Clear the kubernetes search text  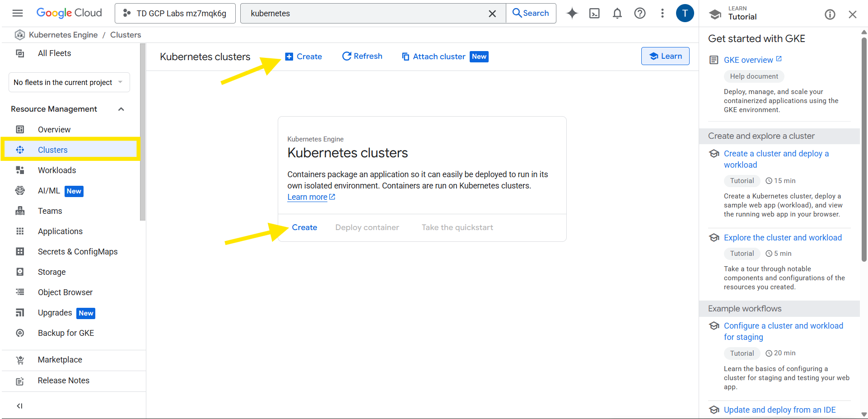pyautogui.click(x=492, y=14)
